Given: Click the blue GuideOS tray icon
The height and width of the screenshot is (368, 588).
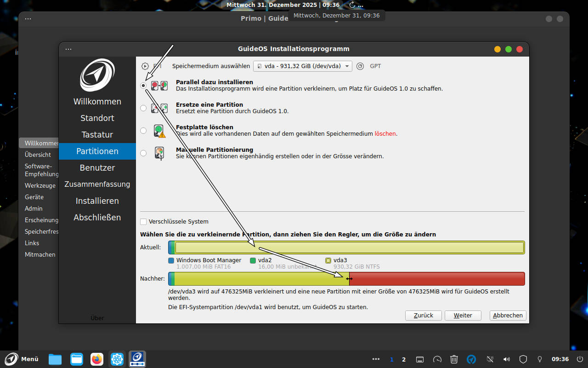Looking at the screenshot, I should point(471,359).
